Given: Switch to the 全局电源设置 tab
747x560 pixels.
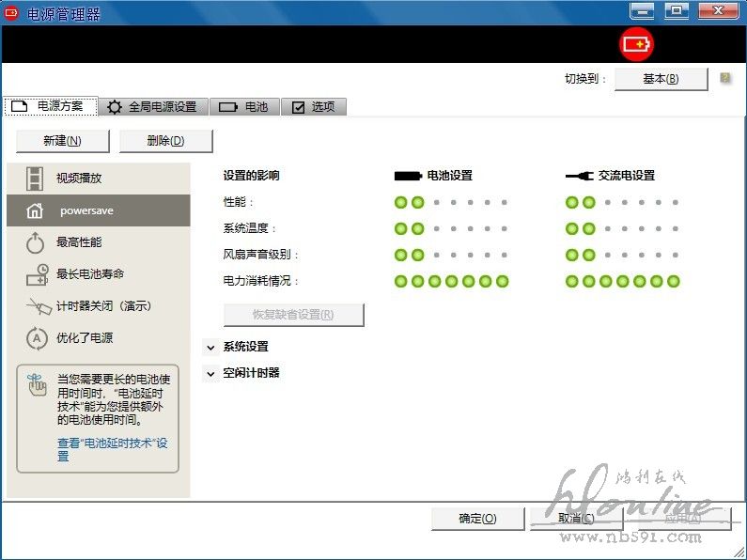Looking at the screenshot, I should point(154,107).
